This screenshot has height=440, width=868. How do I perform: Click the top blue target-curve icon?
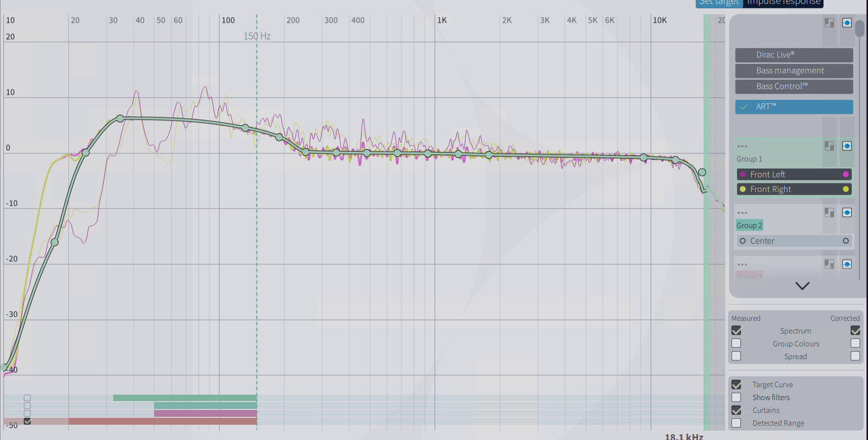click(847, 23)
